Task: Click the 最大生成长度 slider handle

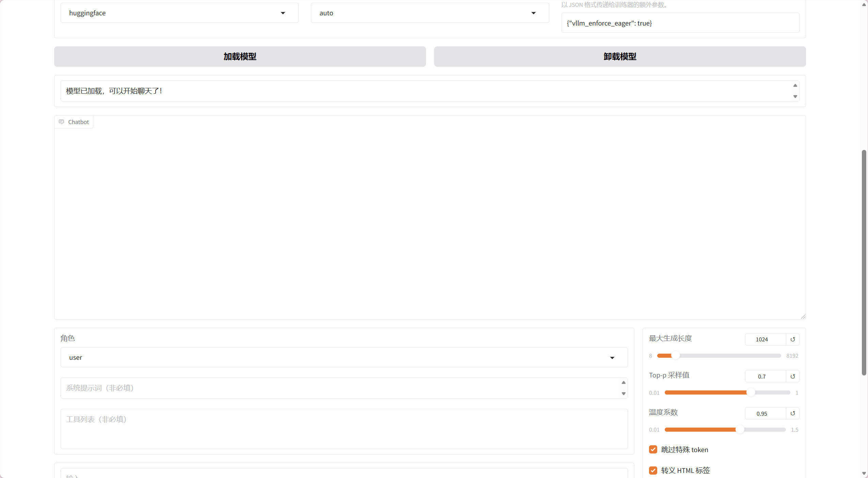Action: pos(676,356)
